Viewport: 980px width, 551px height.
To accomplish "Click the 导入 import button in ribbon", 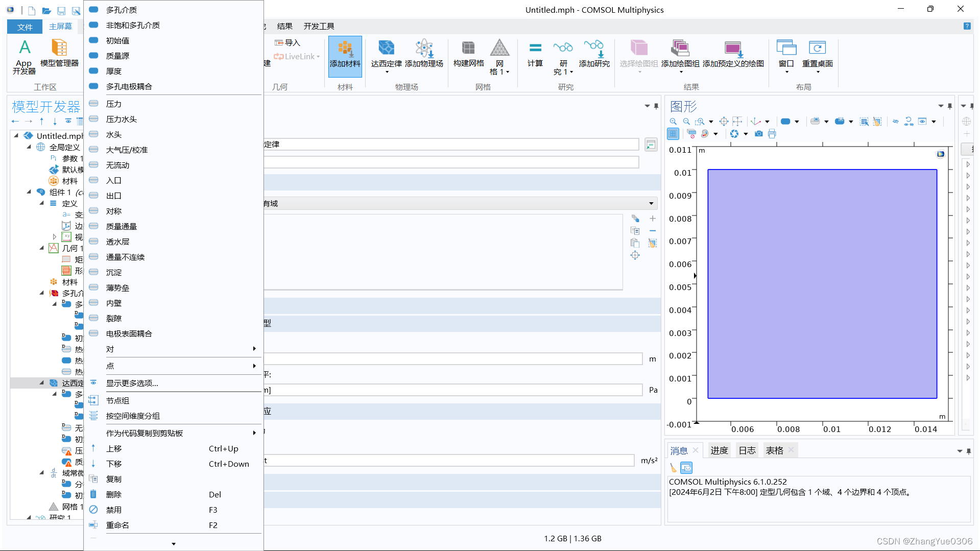I will click(288, 43).
